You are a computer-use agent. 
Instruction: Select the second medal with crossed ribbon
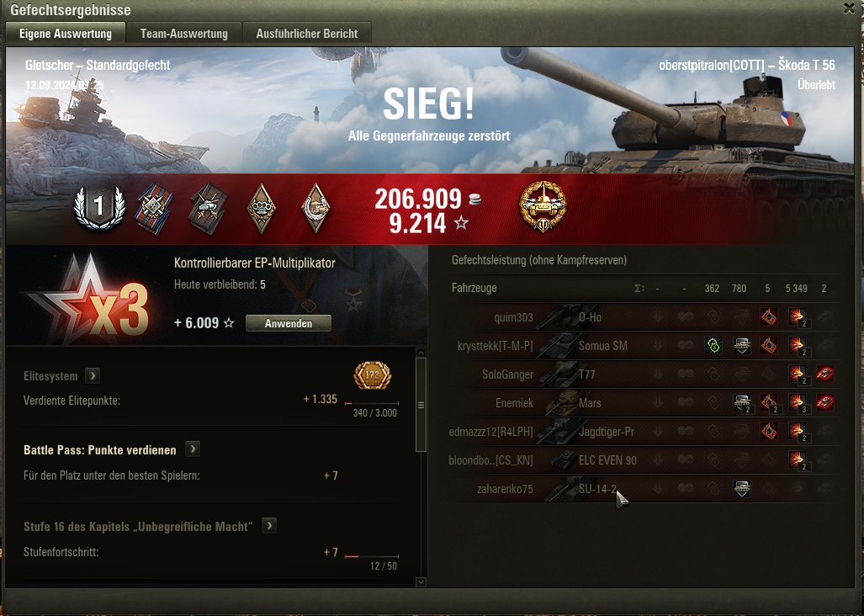(207, 209)
